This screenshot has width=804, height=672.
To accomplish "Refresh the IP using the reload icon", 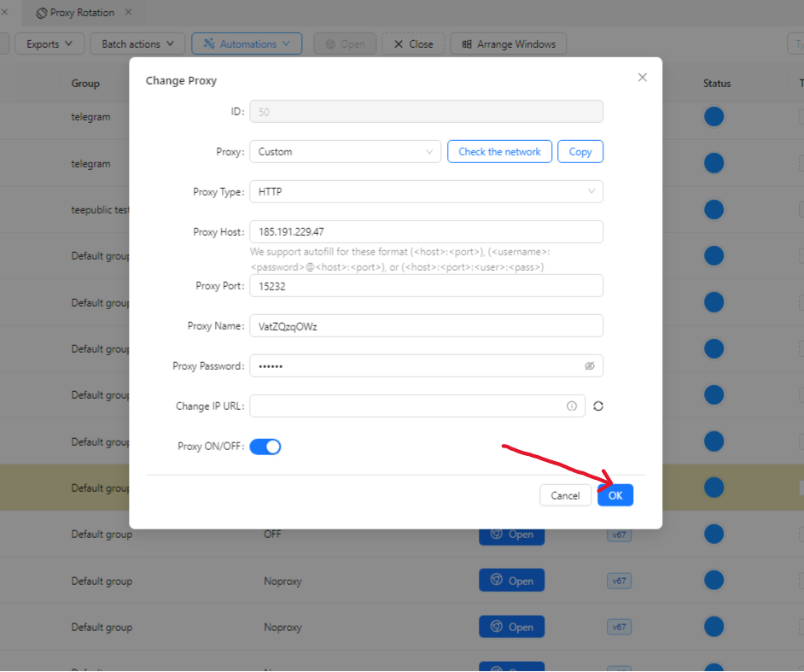I will 597,406.
